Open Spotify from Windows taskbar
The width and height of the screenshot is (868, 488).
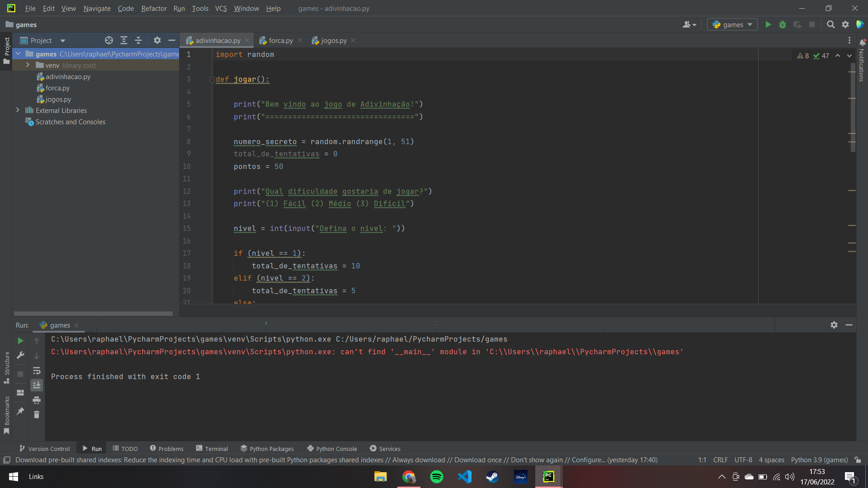[437, 477]
